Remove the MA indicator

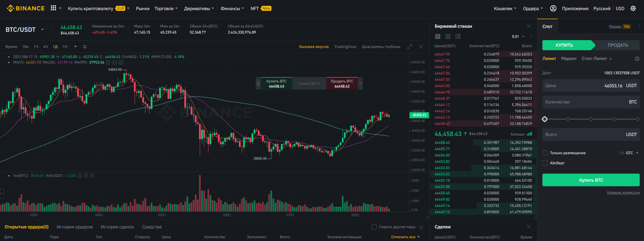(121, 62)
